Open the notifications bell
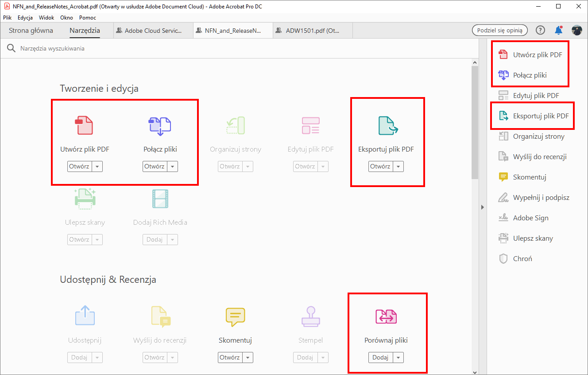The height and width of the screenshot is (375, 588). 559,30
